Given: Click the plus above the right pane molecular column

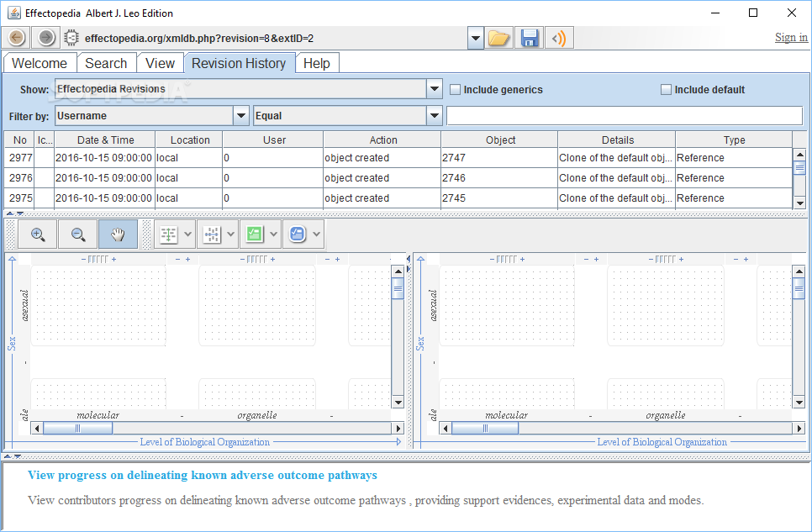Looking at the screenshot, I should [x=523, y=259].
